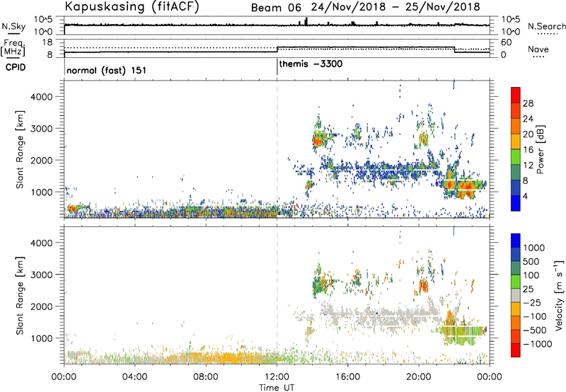Click the 04:00 time tick label
Screen dimensions: 566x392
point(134,377)
